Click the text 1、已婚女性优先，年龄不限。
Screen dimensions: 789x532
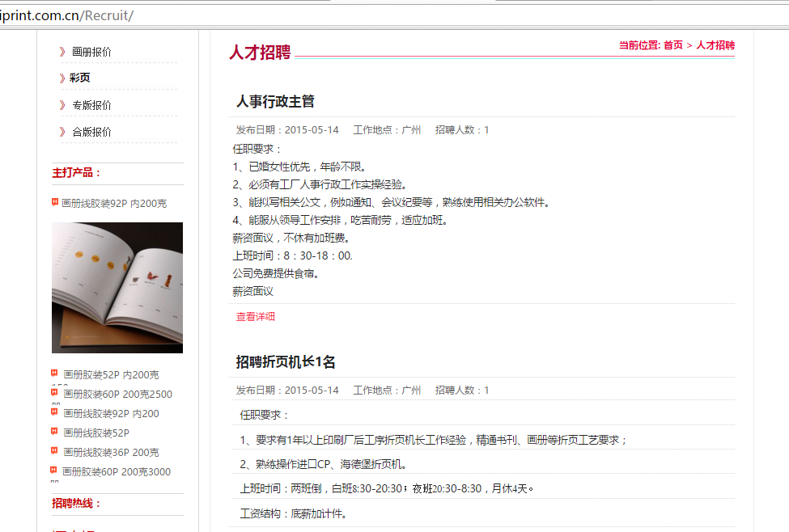[299, 167]
